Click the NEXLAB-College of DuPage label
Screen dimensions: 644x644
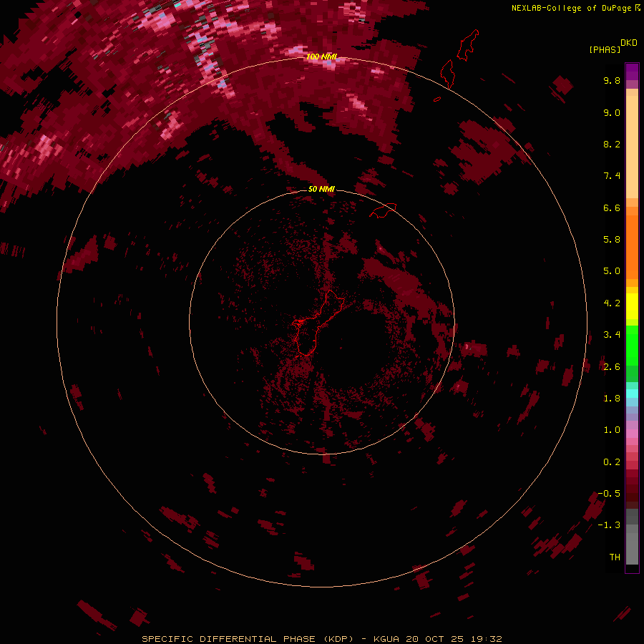point(571,8)
